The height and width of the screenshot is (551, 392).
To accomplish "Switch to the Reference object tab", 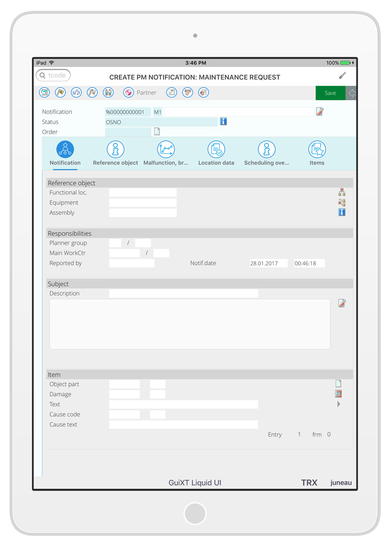I will click(x=116, y=153).
